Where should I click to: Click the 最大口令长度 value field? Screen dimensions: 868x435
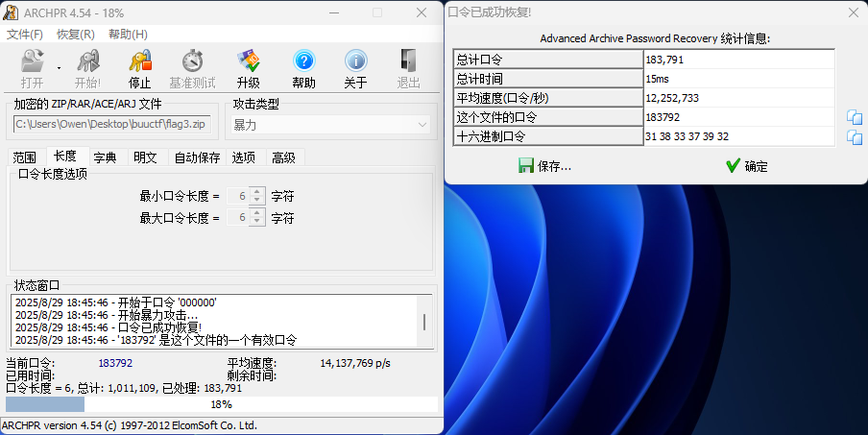(x=238, y=217)
